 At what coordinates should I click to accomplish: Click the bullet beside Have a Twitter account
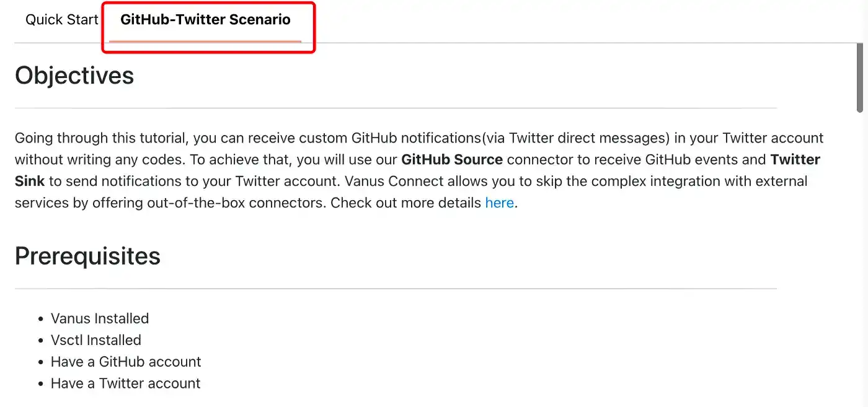coord(40,384)
